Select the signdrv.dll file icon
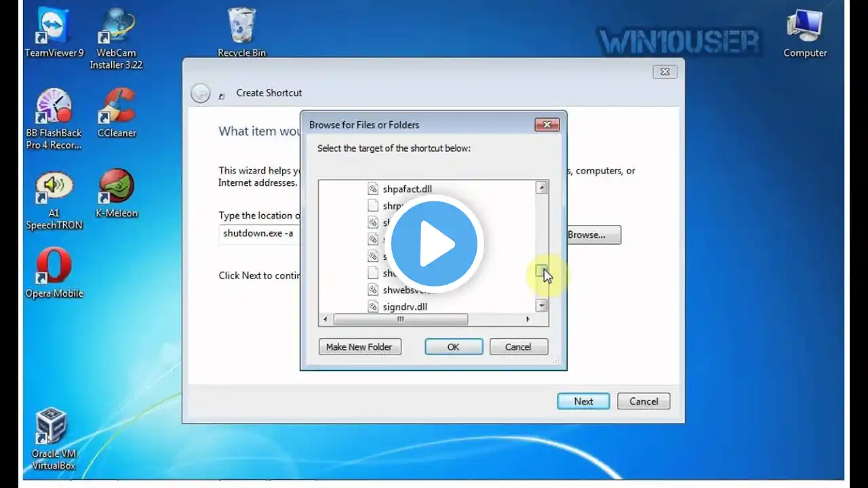This screenshot has height=488, width=868. click(372, 306)
